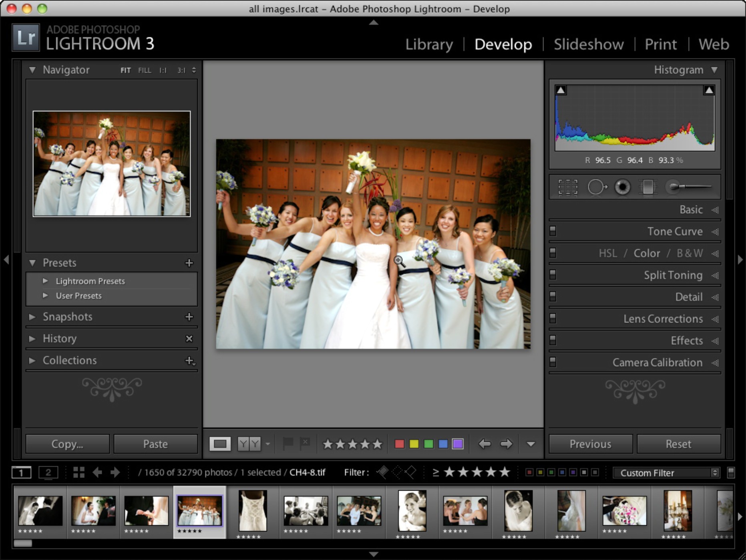Toggle Camera Calibration panel switch
This screenshot has width=746, height=560.
[553, 362]
